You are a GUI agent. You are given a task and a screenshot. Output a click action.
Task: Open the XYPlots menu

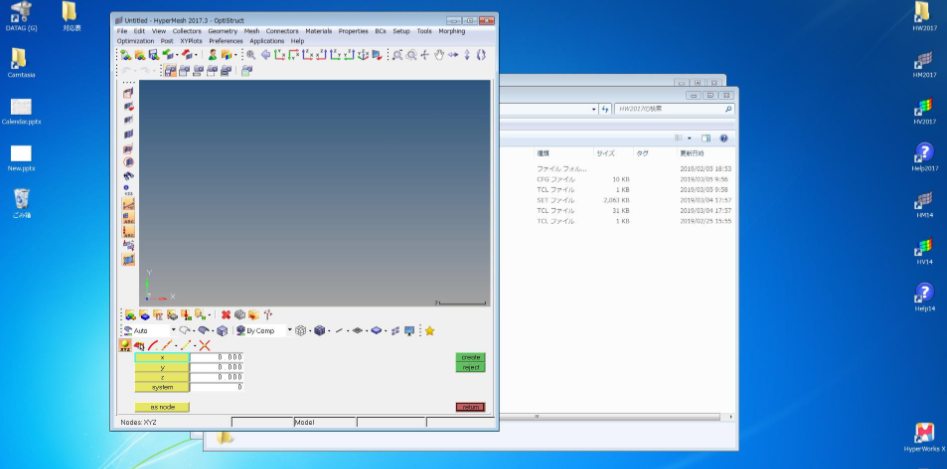pos(191,41)
